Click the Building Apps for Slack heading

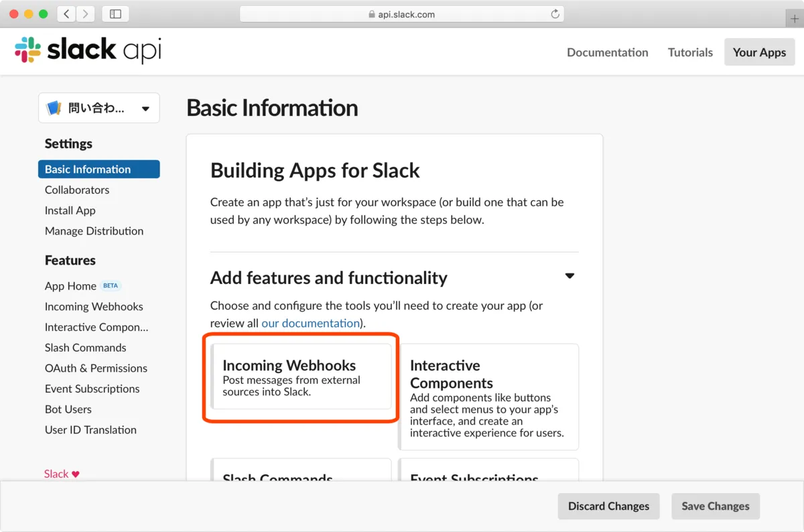click(x=315, y=170)
